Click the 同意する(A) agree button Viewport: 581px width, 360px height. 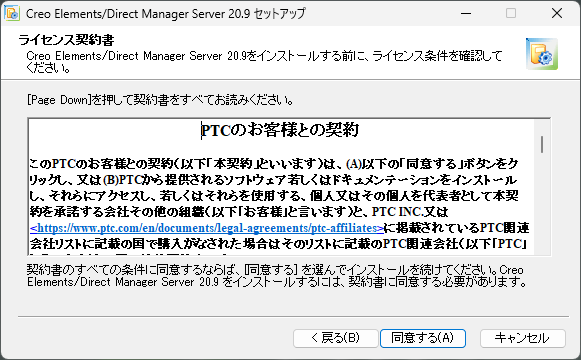pos(423,338)
